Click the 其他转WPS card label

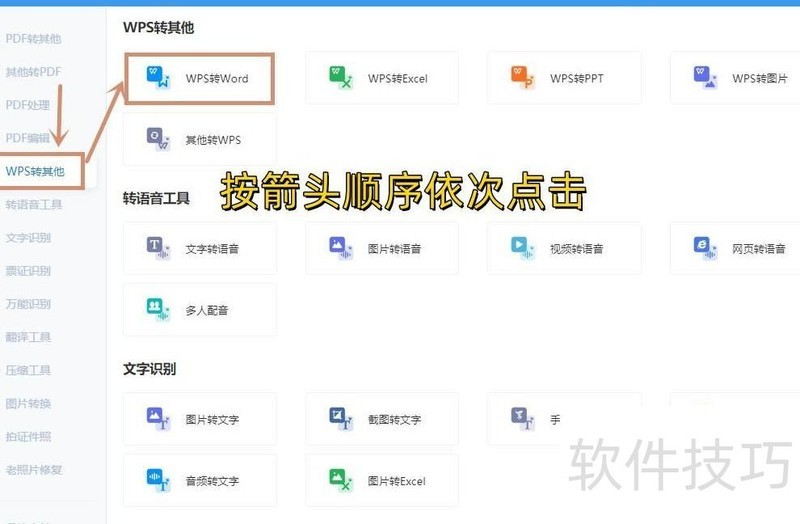pyautogui.click(x=213, y=140)
